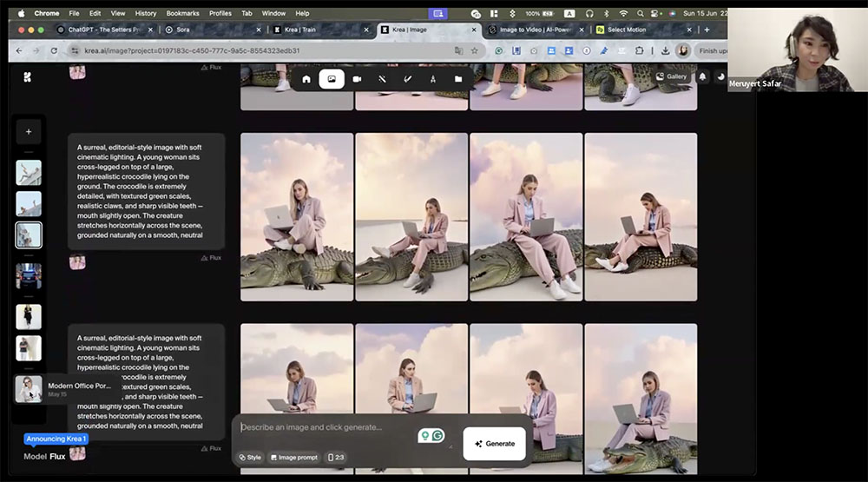Select the Image generation tool icon
Viewport: 868px width, 482px height.
(332, 79)
